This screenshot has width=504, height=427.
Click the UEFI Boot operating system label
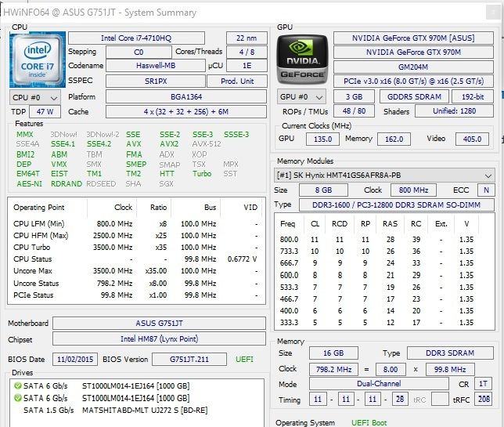pyautogui.click(x=369, y=422)
